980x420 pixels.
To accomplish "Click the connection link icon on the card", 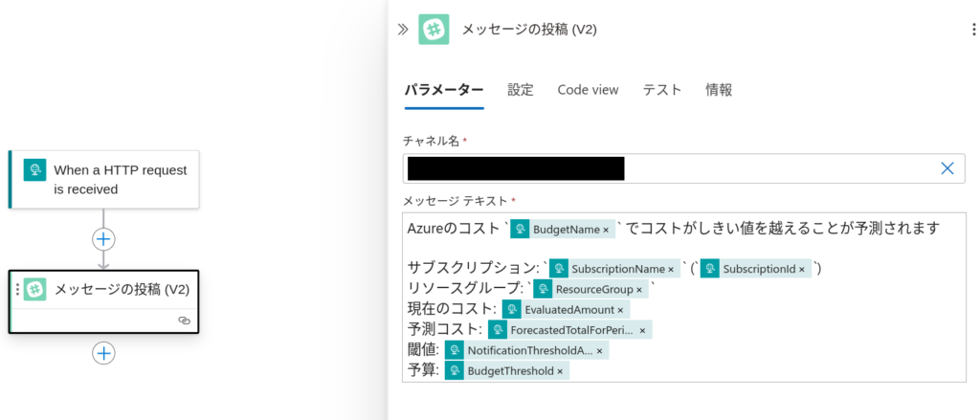I will coord(184,321).
